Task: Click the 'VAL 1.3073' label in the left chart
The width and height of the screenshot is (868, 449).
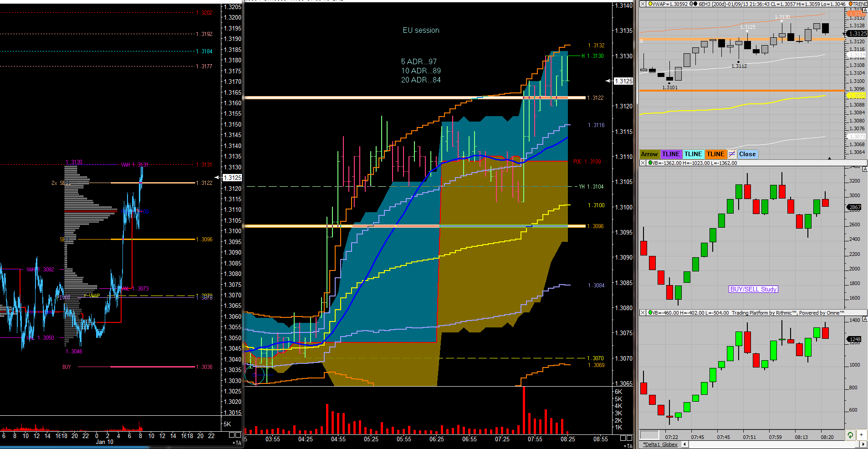Action: (x=135, y=289)
